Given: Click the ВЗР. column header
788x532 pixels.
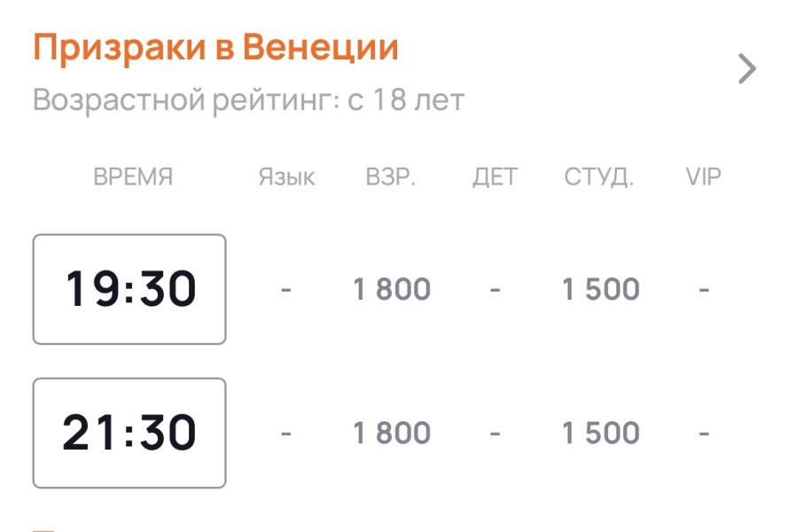Looking at the screenshot, I should click(x=391, y=177).
